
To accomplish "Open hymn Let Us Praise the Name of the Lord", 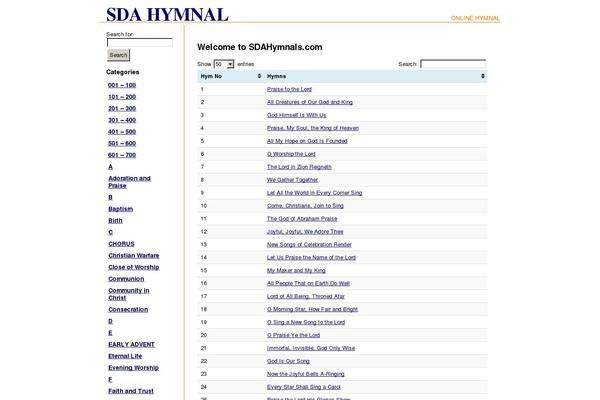I will pyautogui.click(x=311, y=258).
